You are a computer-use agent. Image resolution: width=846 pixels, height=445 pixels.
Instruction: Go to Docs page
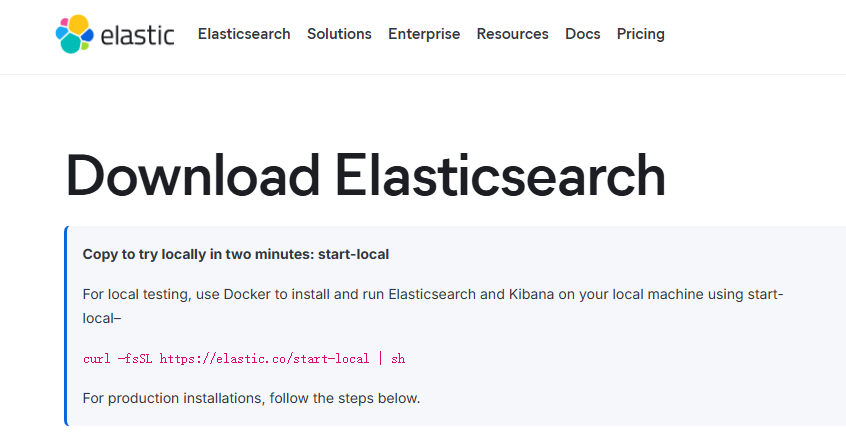(583, 34)
